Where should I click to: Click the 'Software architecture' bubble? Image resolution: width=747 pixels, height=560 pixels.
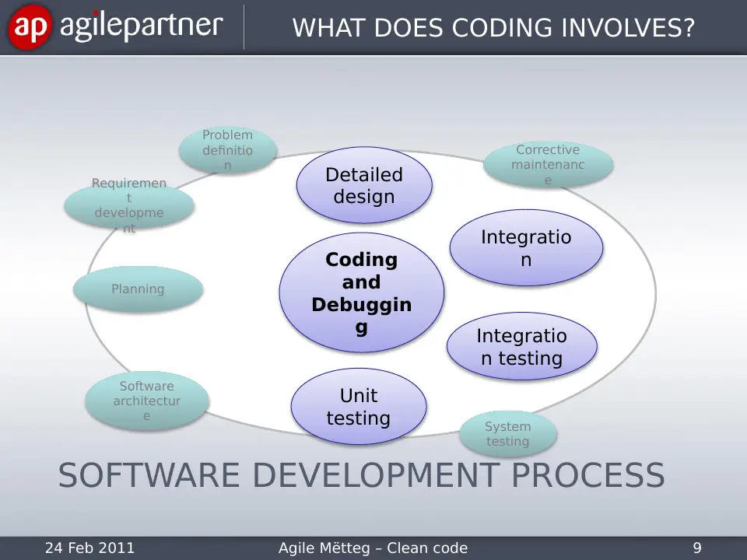(x=147, y=401)
